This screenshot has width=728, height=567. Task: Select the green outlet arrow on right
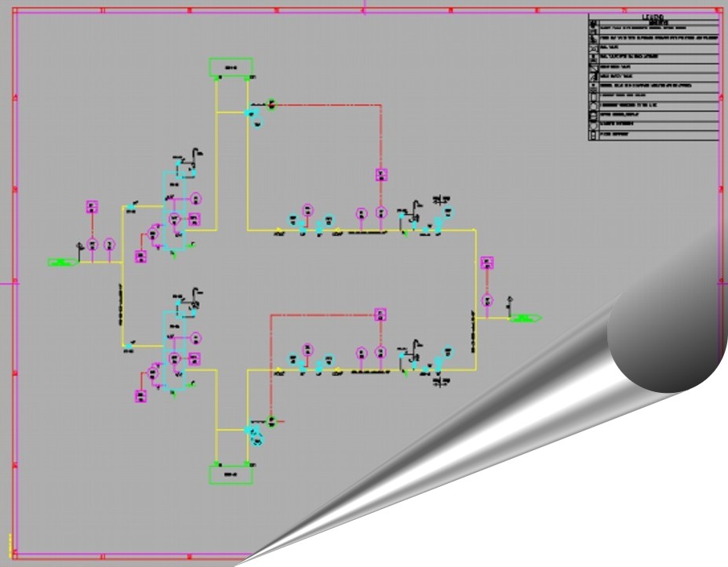[523, 318]
